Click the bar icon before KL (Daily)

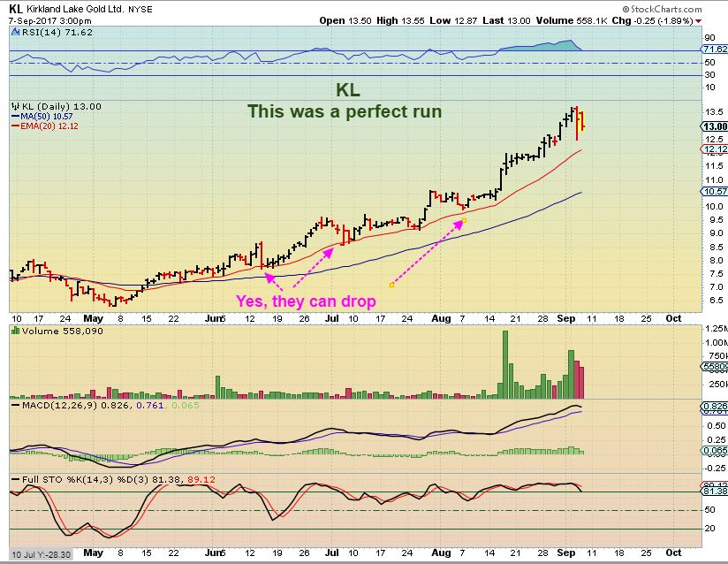pos(15,106)
